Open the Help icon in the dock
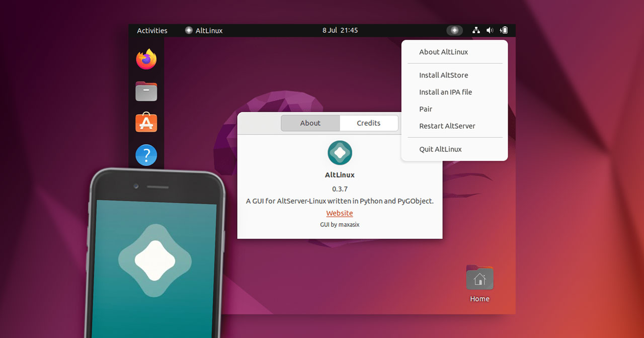Viewport: 644px width, 338px height. tap(146, 155)
